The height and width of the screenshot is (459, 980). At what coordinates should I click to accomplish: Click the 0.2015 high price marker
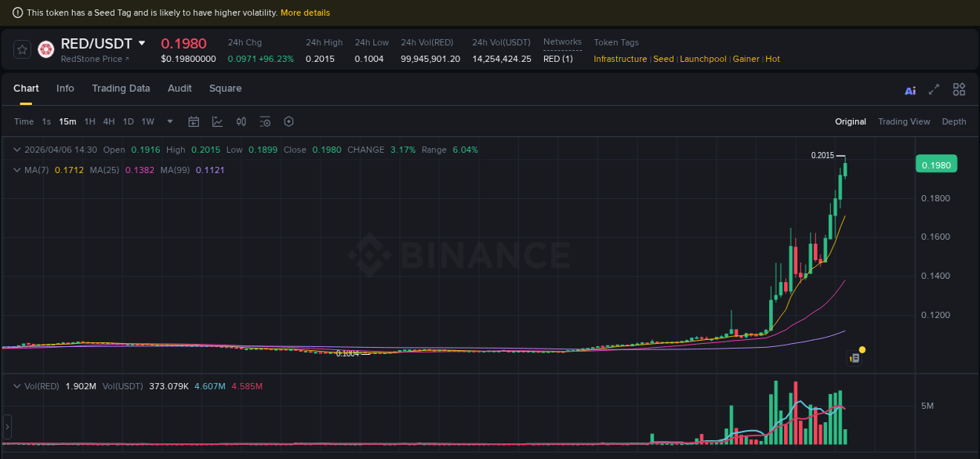click(x=822, y=155)
